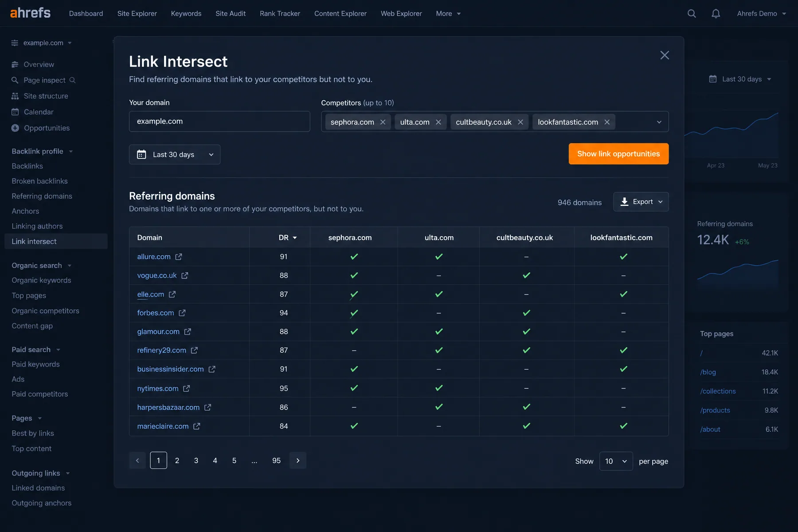Open the Export dropdown
Screen dimensions: 798x532
(641, 202)
